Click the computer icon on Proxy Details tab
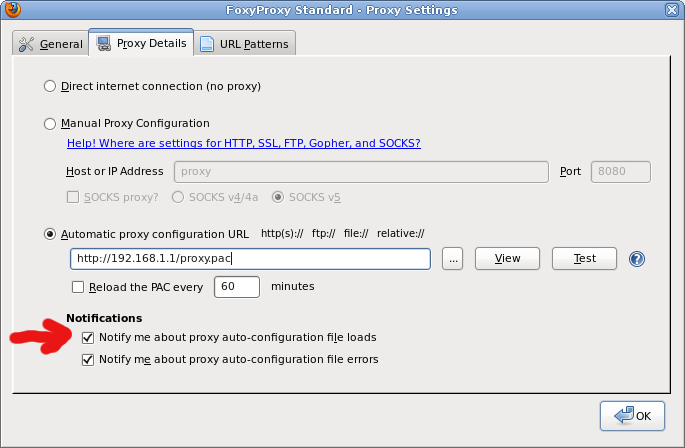Image resolution: width=685 pixels, height=448 pixels. (104, 44)
